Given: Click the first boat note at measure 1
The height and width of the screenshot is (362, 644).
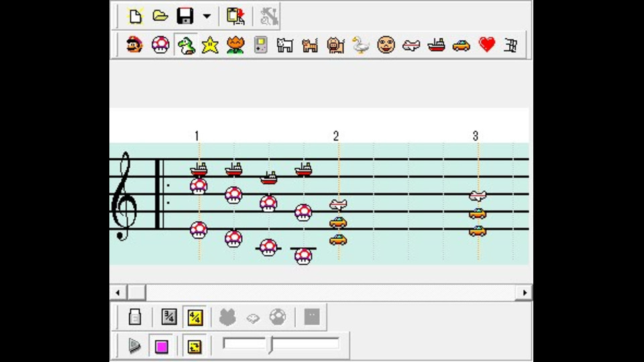Looking at the screenshot, I should [x=199, y=169].
